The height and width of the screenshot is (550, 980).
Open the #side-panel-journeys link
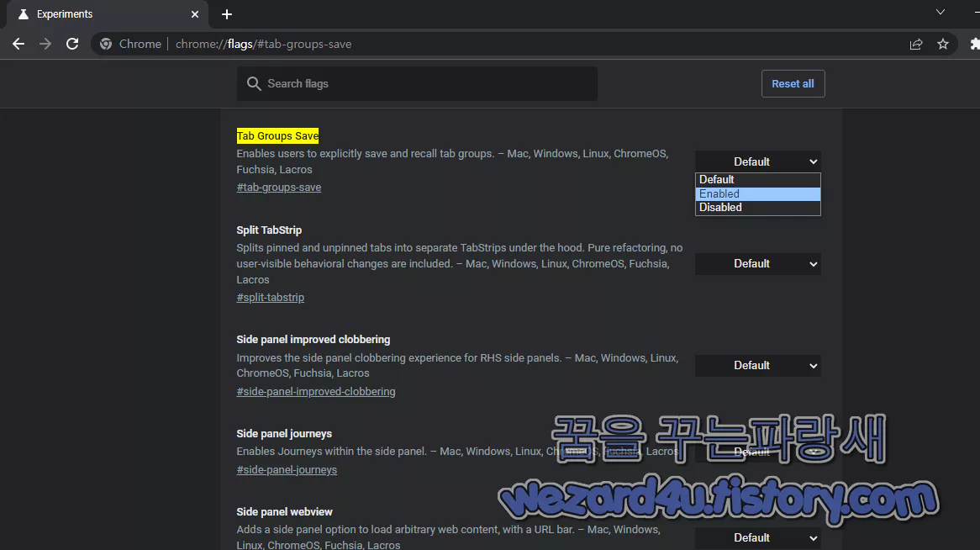287,470
